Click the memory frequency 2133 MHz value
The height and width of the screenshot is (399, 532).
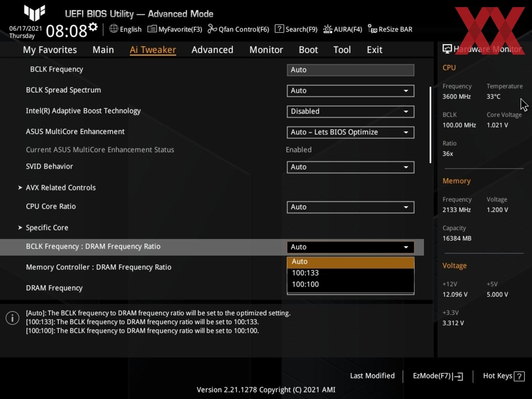[457, 210]
